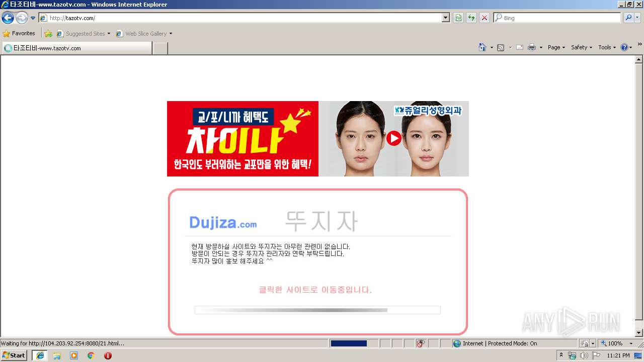This screenshot has width=644, height=362.
Task: Open the Page menu
Action: tap(556, 47)
